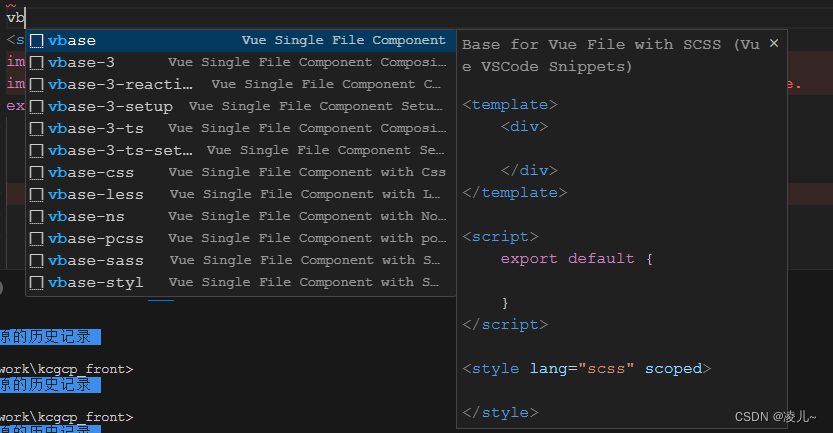Click the export default line in preview
This screenshot has width=833, height=433.
576,259
